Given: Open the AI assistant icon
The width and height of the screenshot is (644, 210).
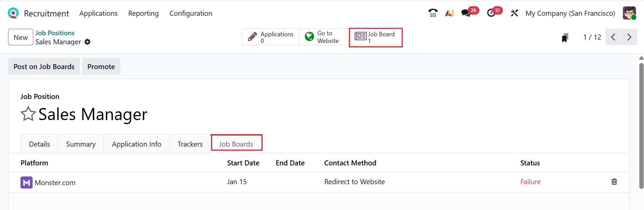Looking at the screenshot, I should point(449,13).
